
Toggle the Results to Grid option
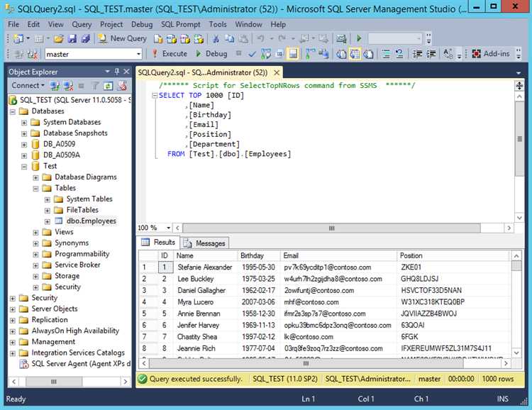tap(355, 54)
